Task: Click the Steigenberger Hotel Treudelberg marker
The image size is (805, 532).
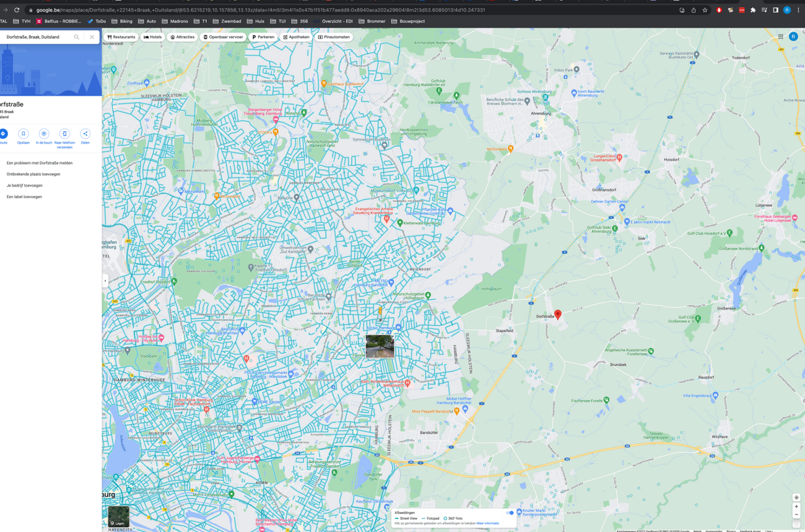Action: coord(276,120)
